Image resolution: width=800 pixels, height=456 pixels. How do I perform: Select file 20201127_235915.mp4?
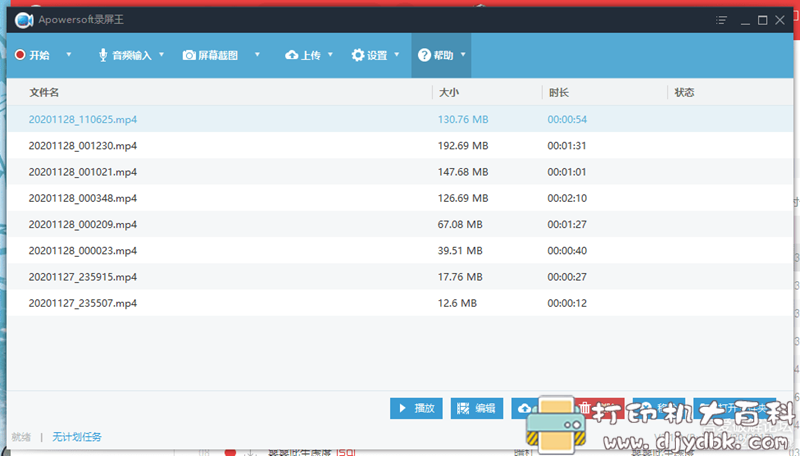coord(83,277)
